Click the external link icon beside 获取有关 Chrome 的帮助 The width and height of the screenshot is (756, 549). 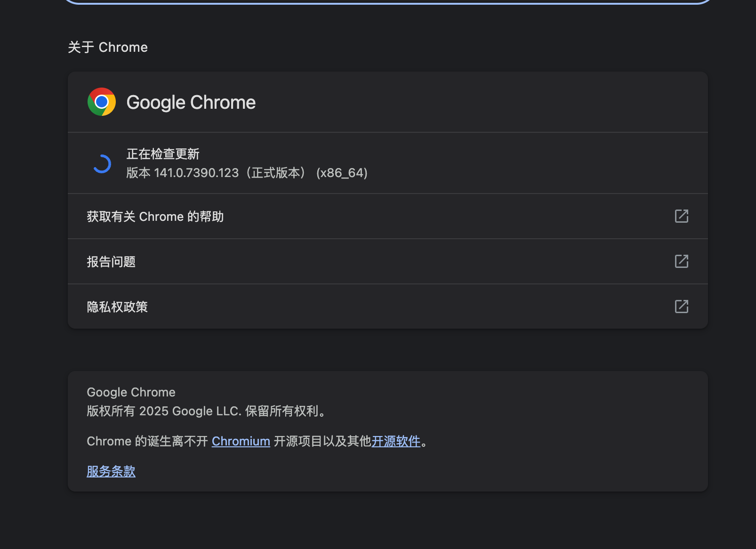point(682,216)
